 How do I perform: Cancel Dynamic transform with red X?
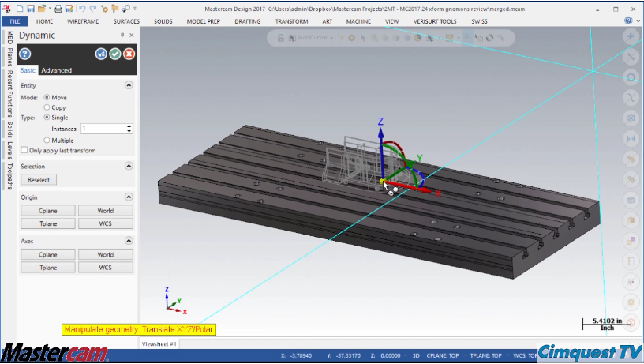[129, 54]
